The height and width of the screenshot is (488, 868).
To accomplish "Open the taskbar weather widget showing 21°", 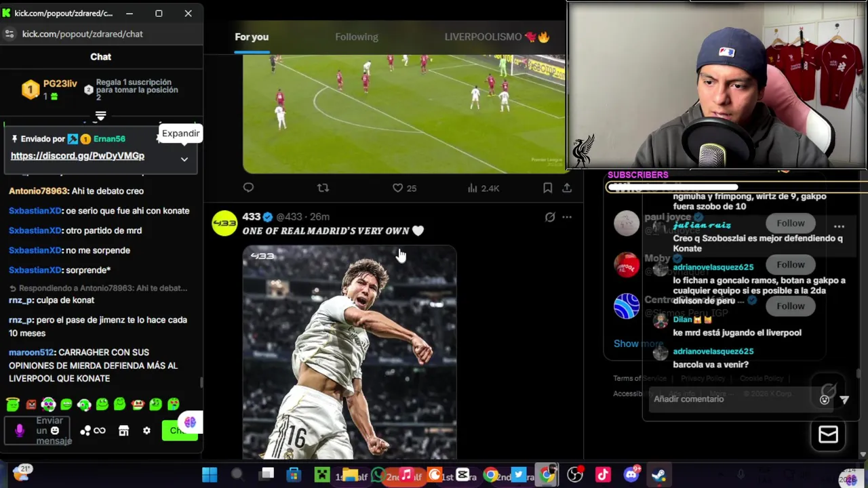I will [22, 472].
